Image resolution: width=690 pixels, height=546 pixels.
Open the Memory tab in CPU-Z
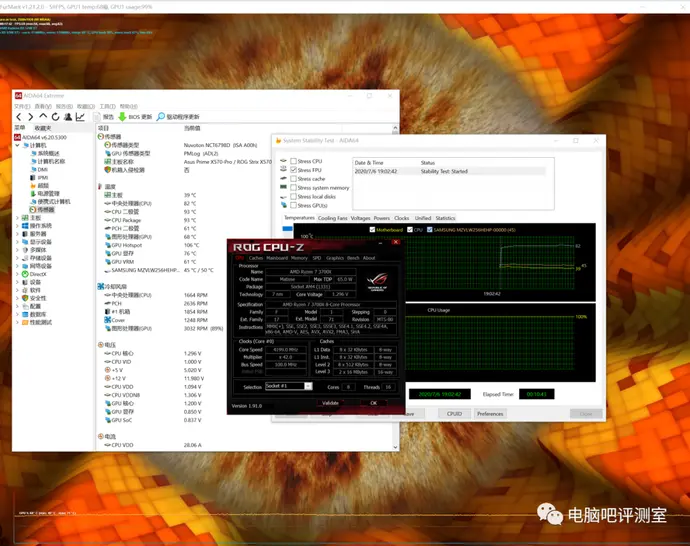pyautogui.click(x=299, y=258)
